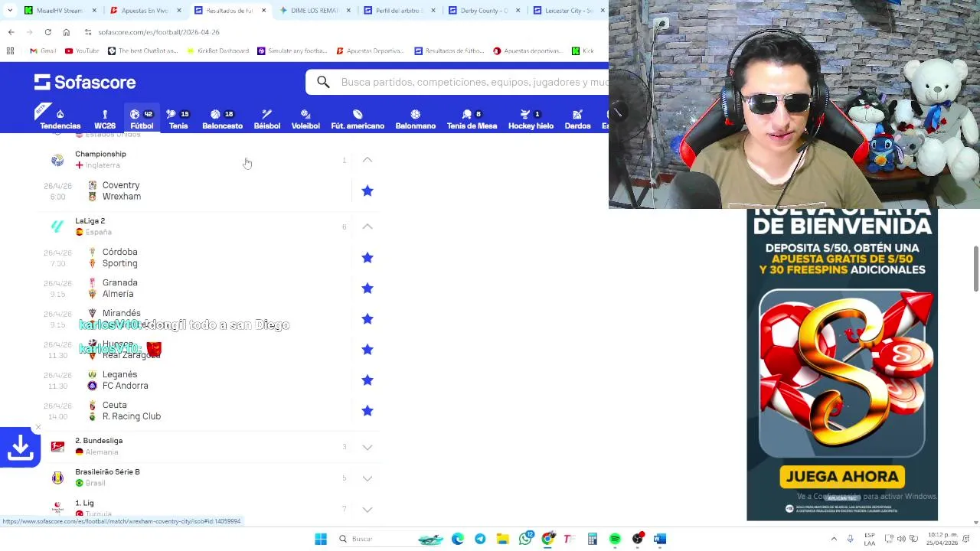Open Tenis de Mesa section
980x551 pixels.
pos(472,119)
